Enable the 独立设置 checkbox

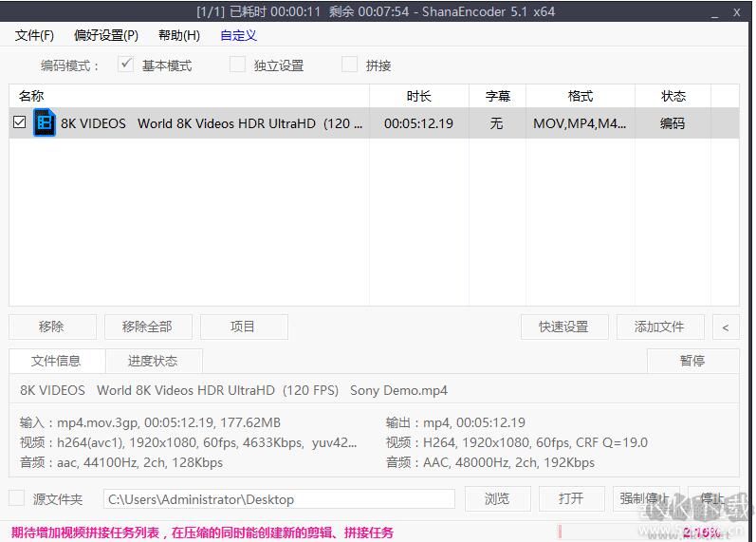point(237,65)
